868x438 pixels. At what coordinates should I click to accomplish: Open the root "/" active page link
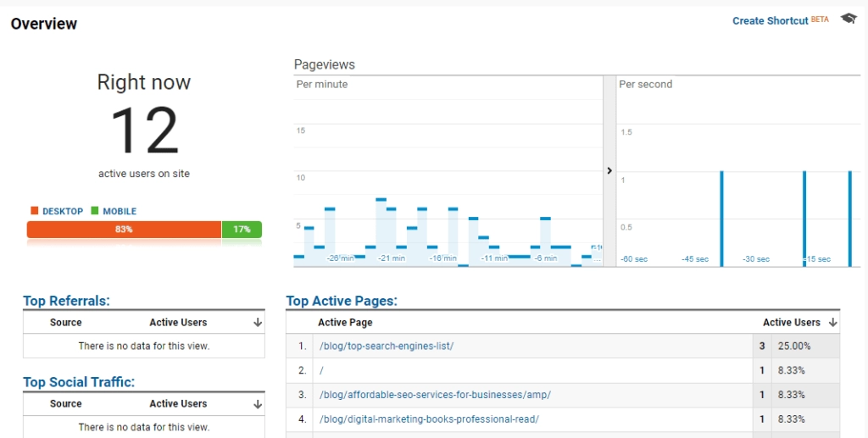[321, 370]
